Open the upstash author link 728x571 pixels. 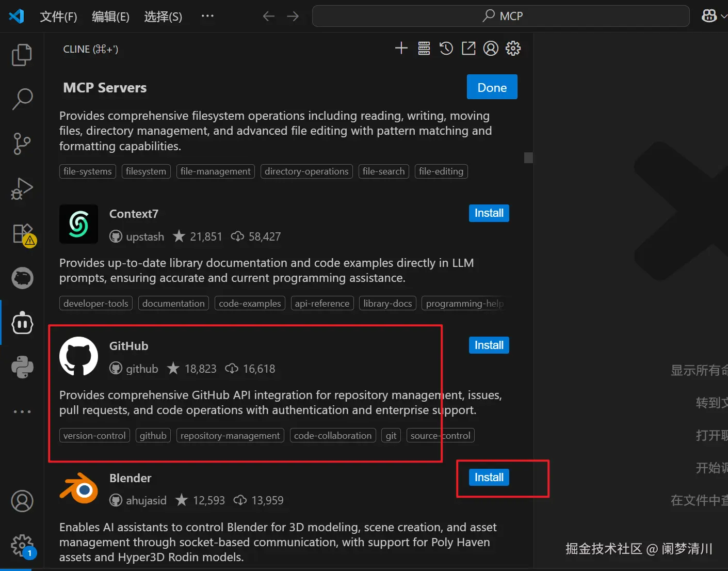tap(137, 236)
